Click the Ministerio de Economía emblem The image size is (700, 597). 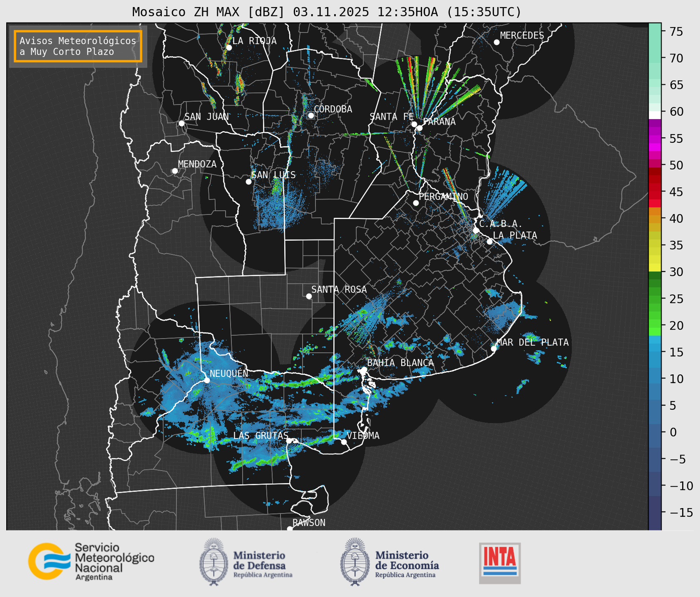[x=355, y=562]
